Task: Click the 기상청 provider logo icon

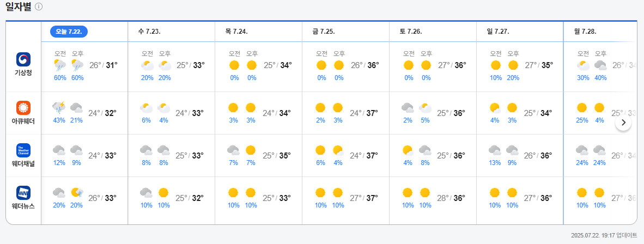Action: [x=23, y=59]
